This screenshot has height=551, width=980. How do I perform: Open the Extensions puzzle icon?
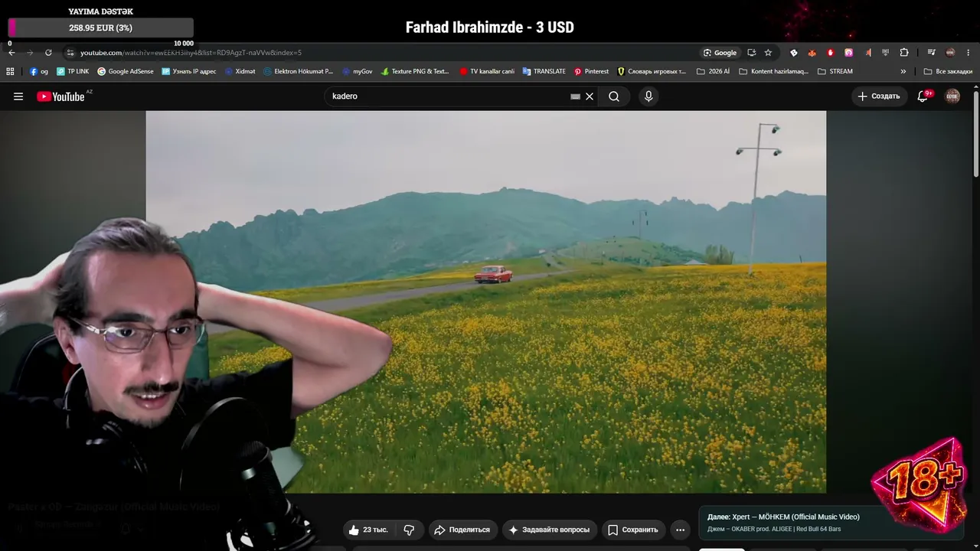[904, 53]
